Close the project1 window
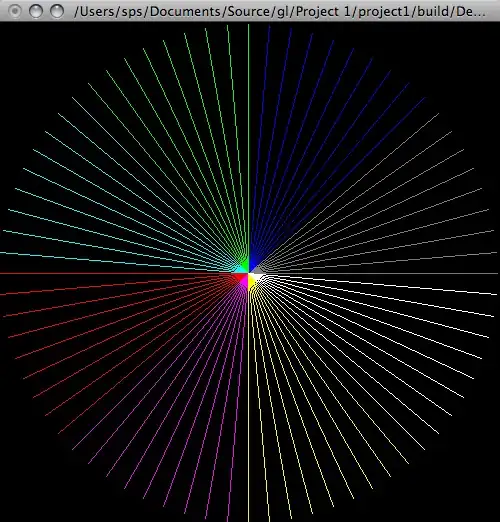500x522 pixels. 15,11
